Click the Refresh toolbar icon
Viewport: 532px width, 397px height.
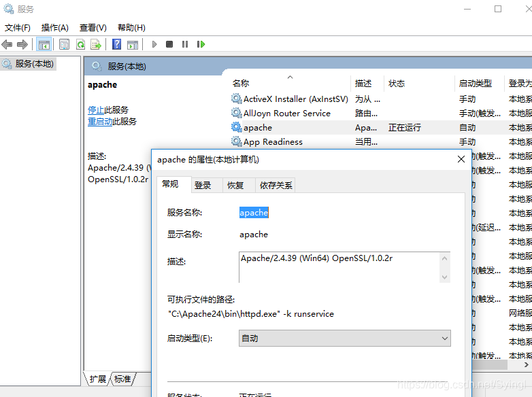point(80,44)
